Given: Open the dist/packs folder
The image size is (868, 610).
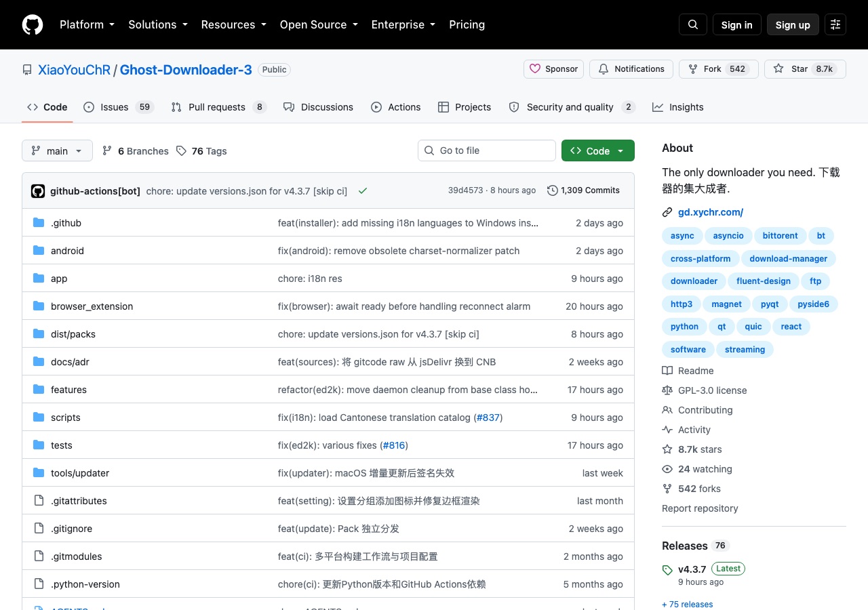Looking at the screenshot, I should point(73,334).
